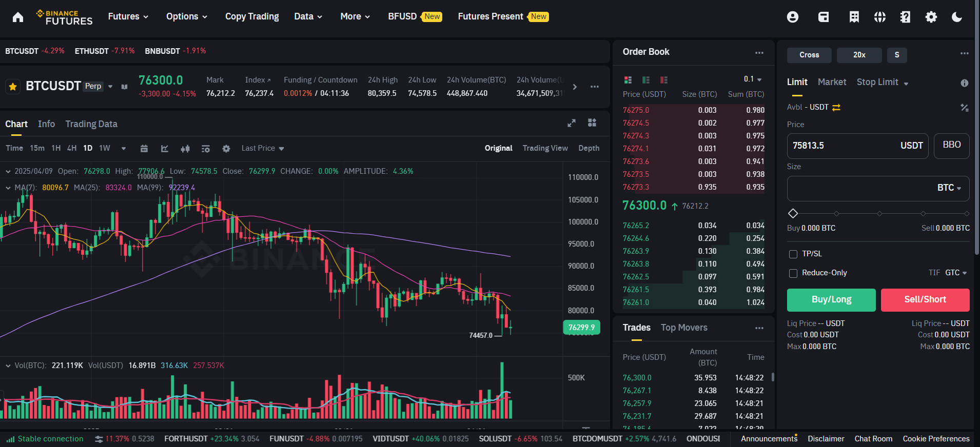The height and width of the screenshot is (447, 980).
Task: Click the Price input field
Action: pyautogui.click(x=844, y=146)
